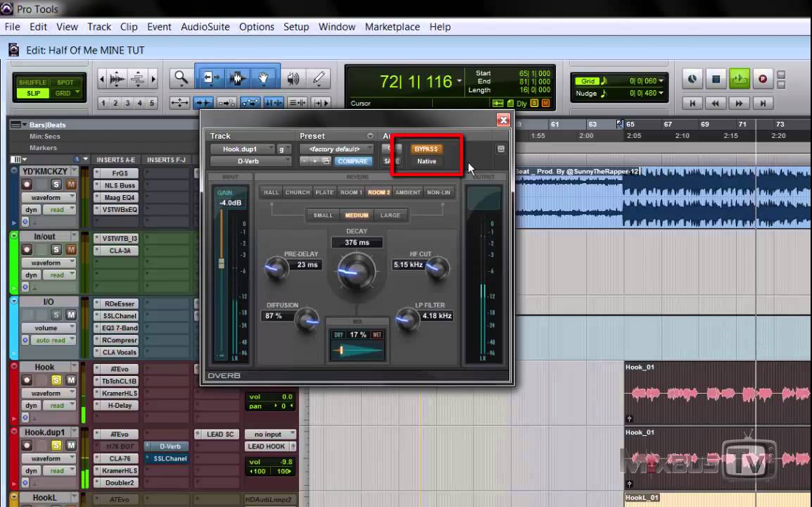Click the Hook_01 clip on Hook track
Screen dimensions: 812x507
pos(718,394)
